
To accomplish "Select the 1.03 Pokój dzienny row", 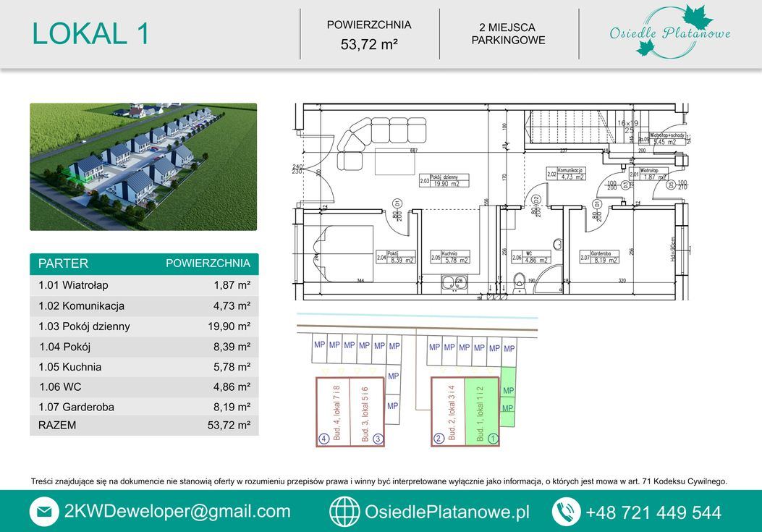I will pyautogui.click(x=144, y=326).
